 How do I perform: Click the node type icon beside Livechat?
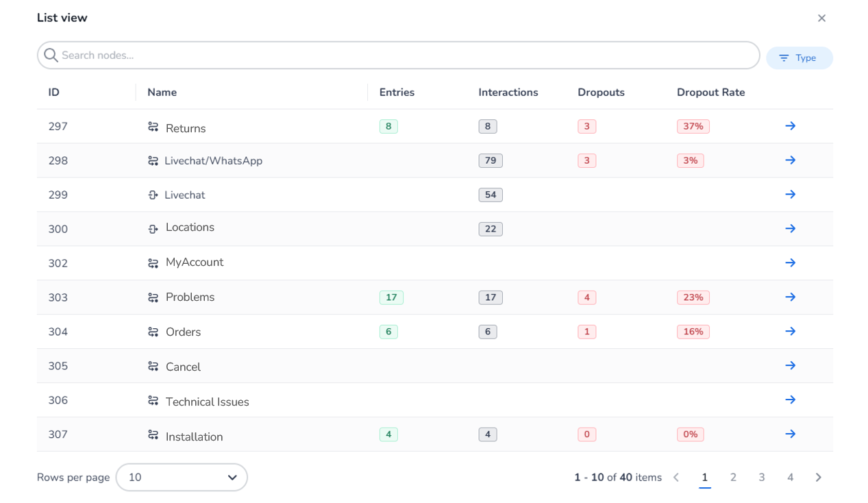(153, 195)
